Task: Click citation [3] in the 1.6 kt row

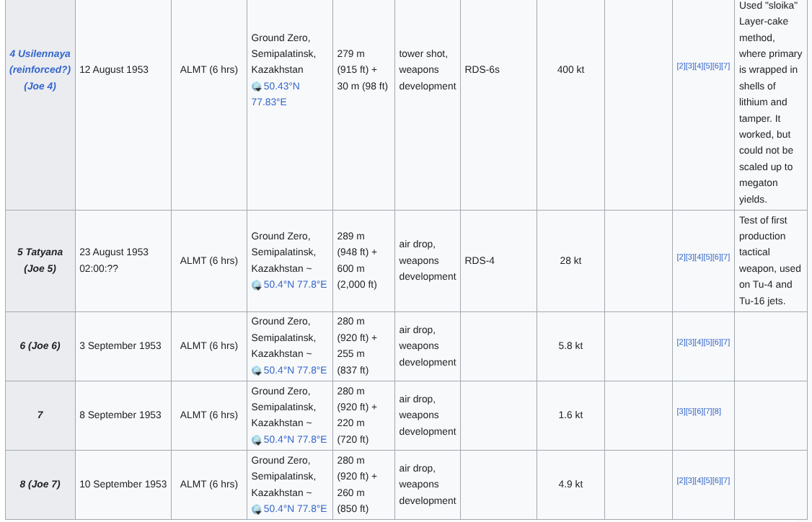Action: (x=681, y=412)
